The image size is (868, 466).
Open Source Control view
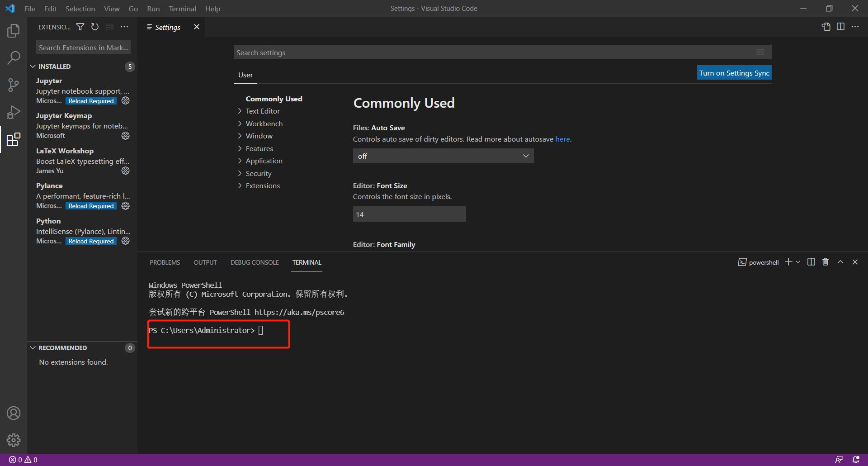point(14,85)
